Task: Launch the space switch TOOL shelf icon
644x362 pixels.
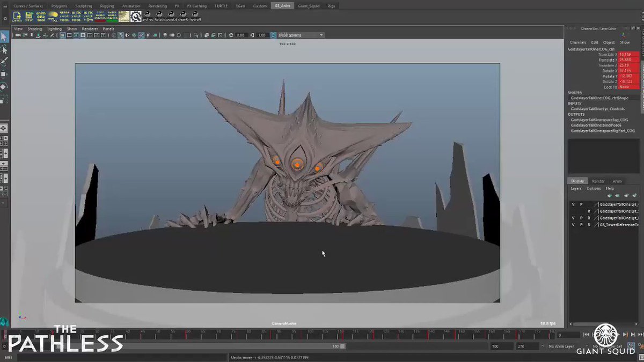Action: tap(64, 16)
